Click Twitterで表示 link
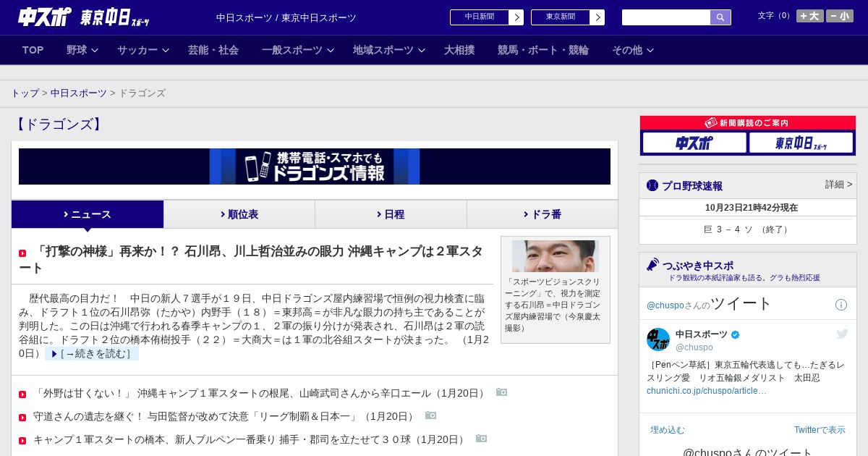This screenshot has height=456, width=868. tap(820, 430)
